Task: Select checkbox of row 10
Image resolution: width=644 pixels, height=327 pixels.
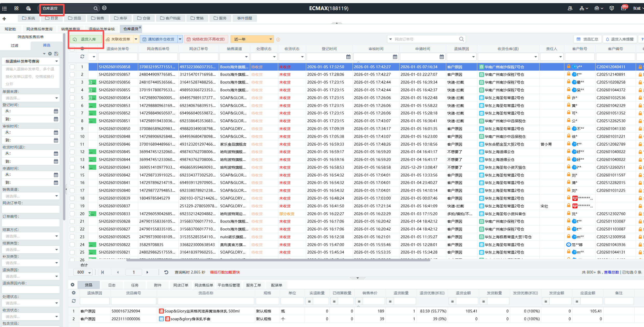Action: point(72,137)
